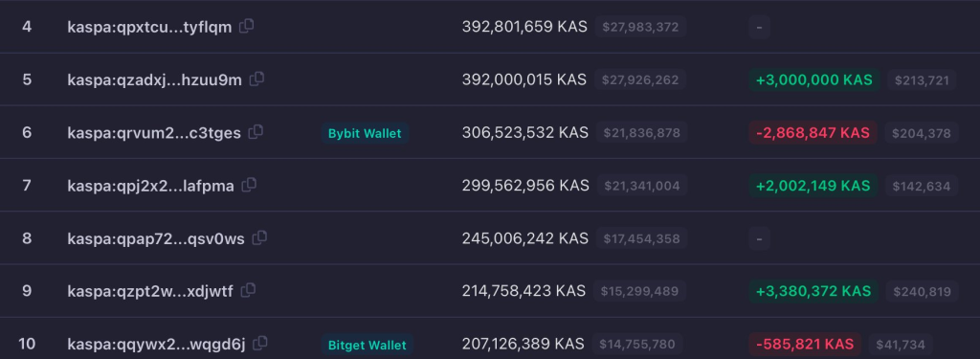Image resolution: width=980 pixels, height=359 pixels.
Task: Open address kaspa:qrvum2...c3tges
Action: pyautogui.click(x=154, y=133)
